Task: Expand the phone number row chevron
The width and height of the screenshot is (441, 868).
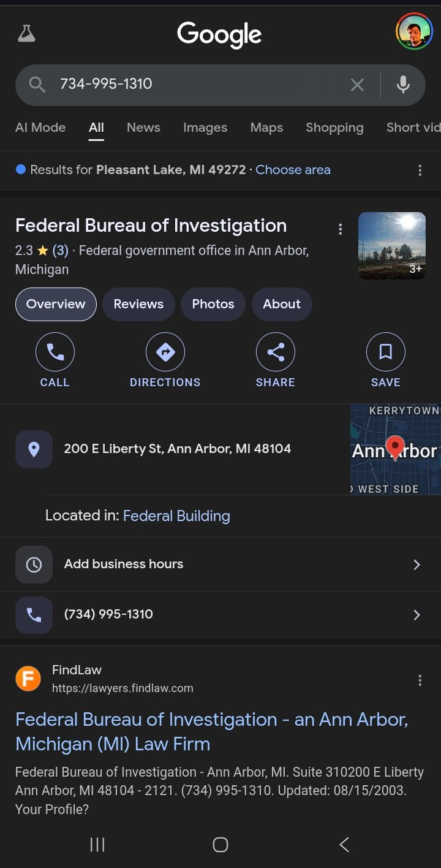Action: tap(417, 615)
